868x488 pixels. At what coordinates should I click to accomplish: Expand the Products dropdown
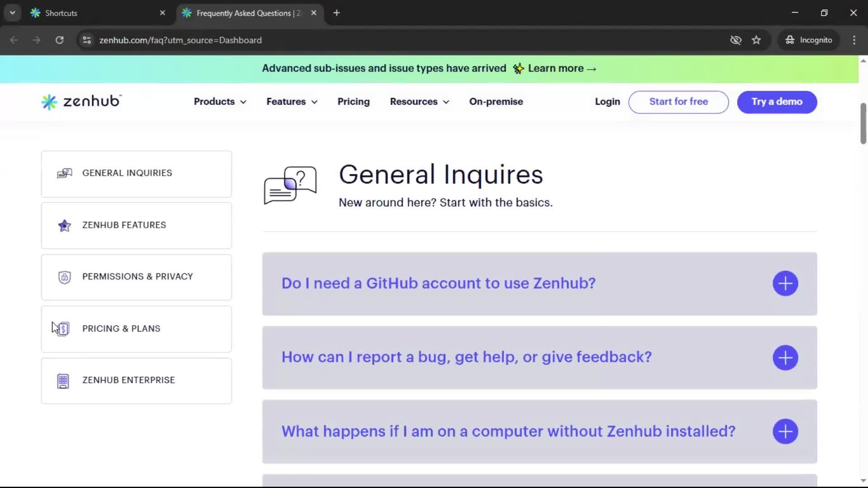[220, 102]
